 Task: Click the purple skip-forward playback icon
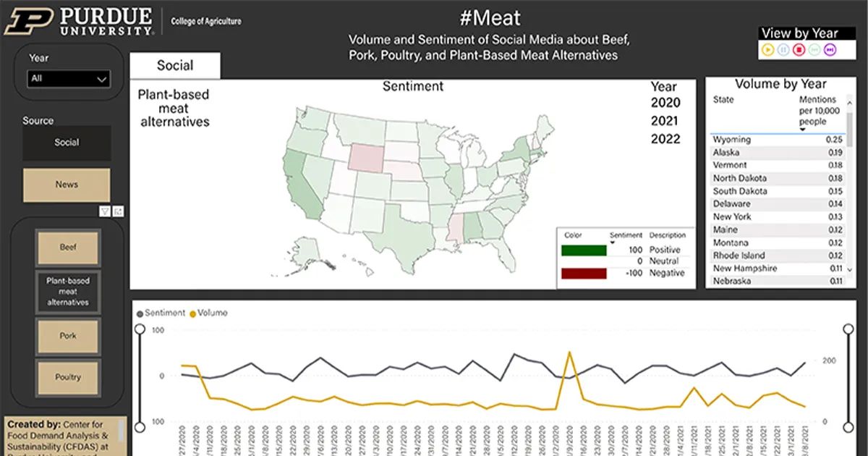tap(830, 49)
